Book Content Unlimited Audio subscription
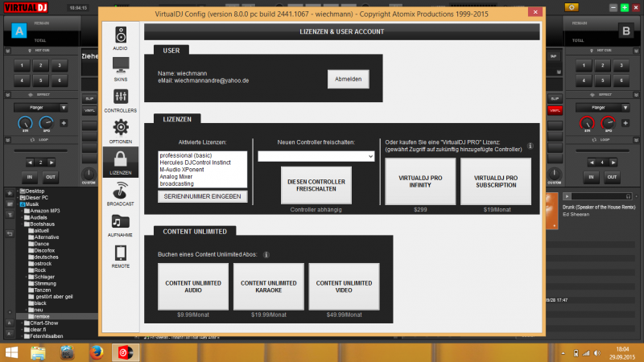 (193, 286)
